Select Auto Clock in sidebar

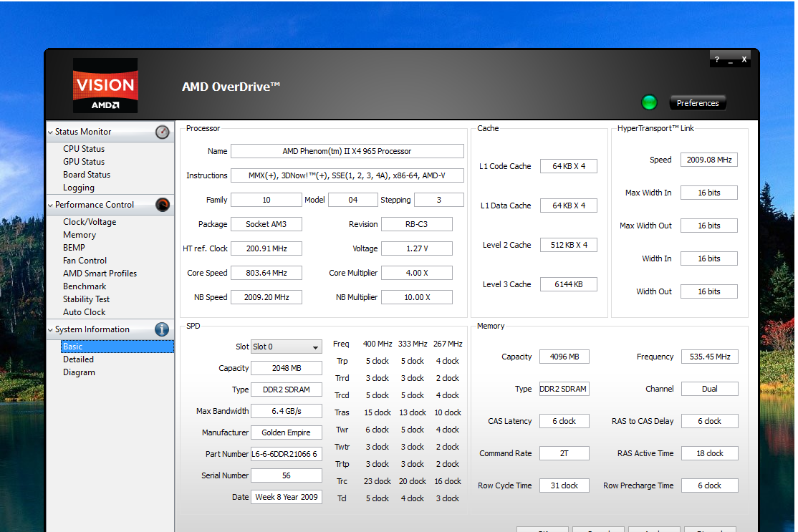tap(84, 312)
